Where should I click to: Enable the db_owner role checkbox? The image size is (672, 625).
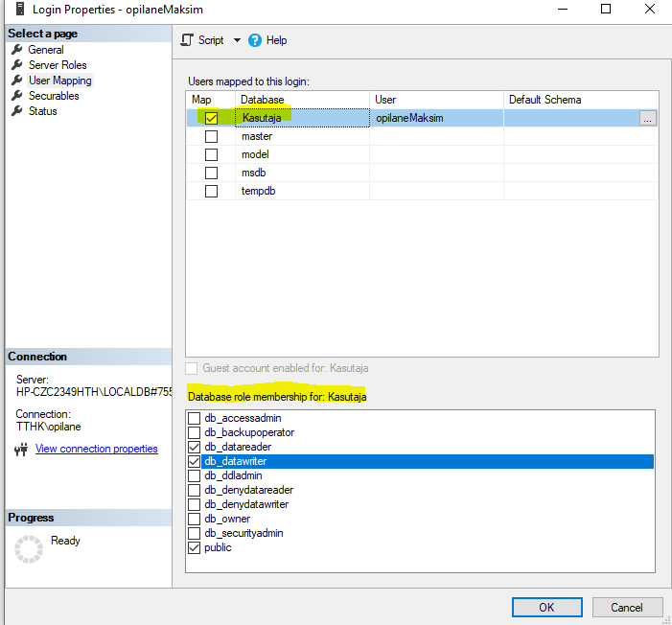[195, 519]
